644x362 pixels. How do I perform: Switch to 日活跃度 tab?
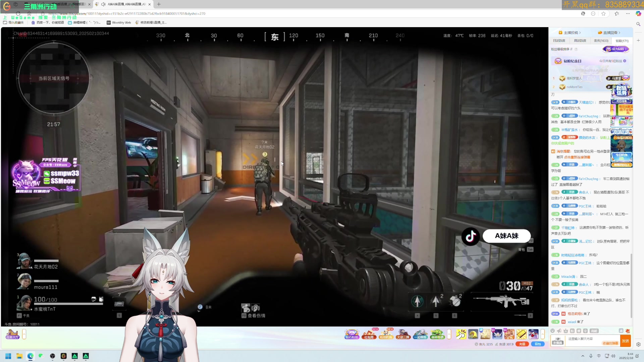pos(559,41)
